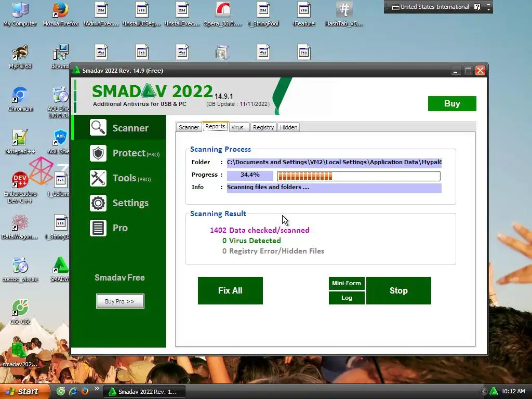The image size is (532, 399).
Task: Click the language bar help icon
Action: [477, 7]
